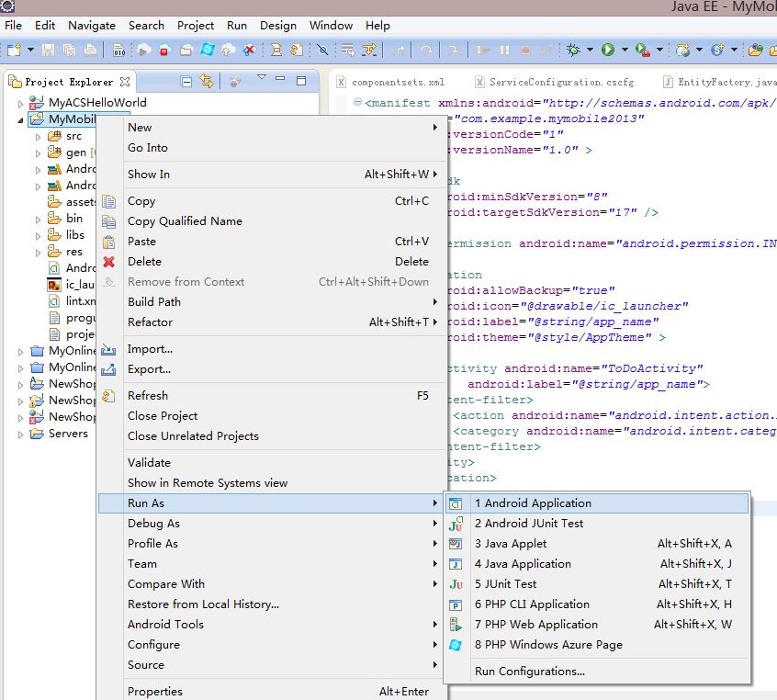Choose Delete with the red X icon
Viewport: 777px width, 700px height.
click(144, 262)
